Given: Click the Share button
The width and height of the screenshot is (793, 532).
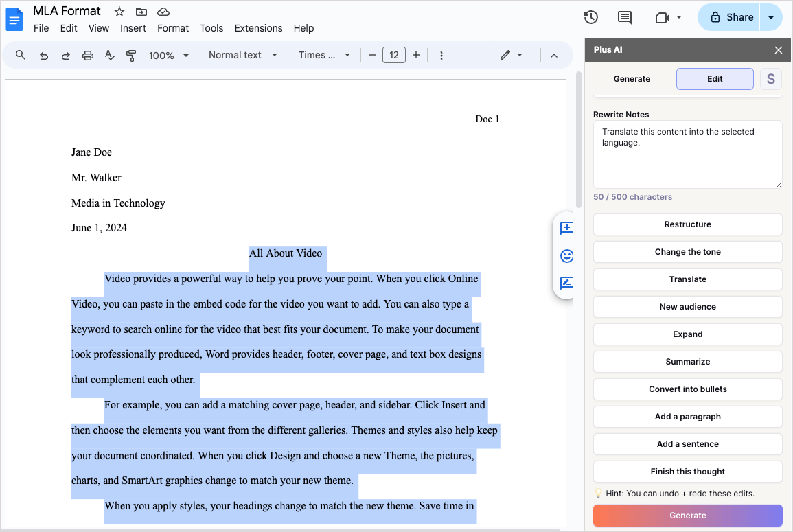Looking at the screenshot, I should (x=729, y=17).
